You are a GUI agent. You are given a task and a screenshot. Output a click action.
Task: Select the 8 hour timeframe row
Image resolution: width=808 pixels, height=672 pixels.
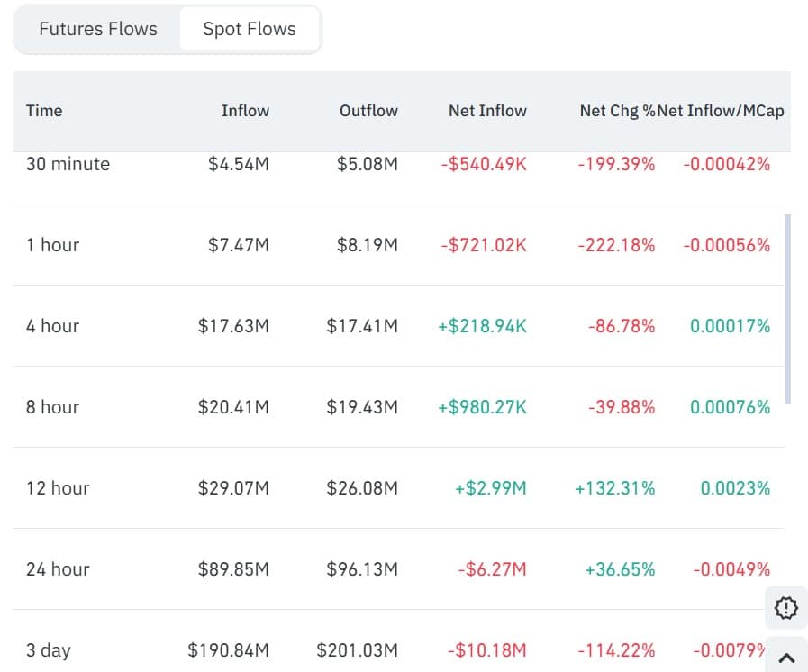(x=52, y=406)
